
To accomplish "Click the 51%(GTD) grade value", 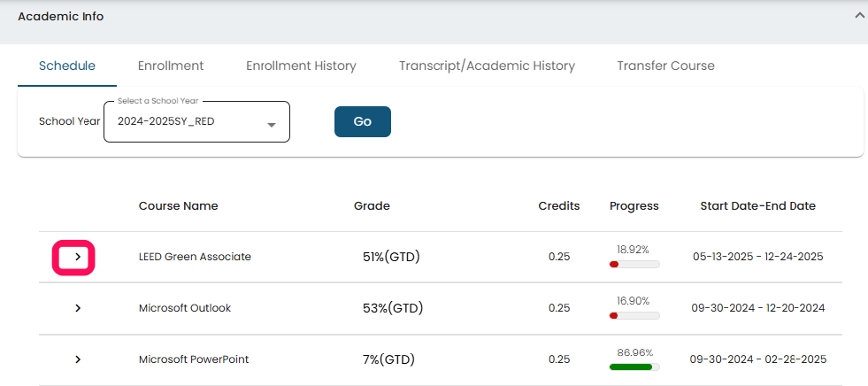I will 391,258.
